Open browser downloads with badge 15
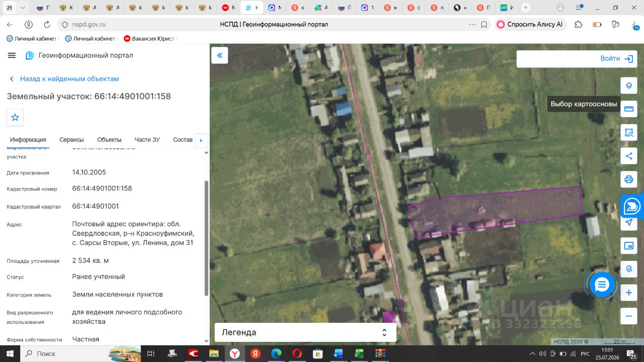This screenshot has width=644, height=362. coord(634,25)
